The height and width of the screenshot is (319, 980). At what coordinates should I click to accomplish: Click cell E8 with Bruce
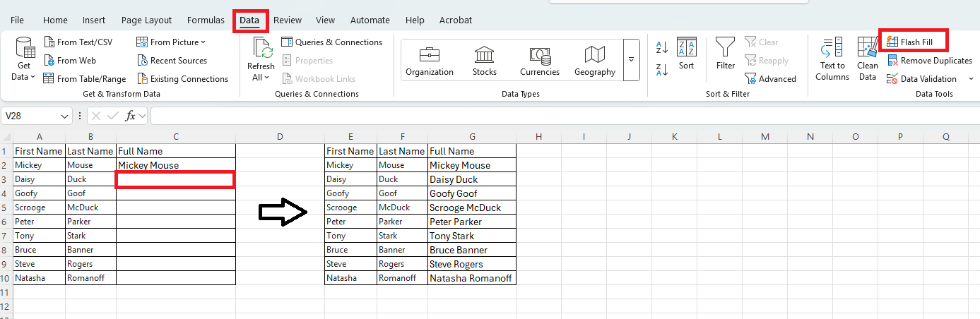click(350, 250)
